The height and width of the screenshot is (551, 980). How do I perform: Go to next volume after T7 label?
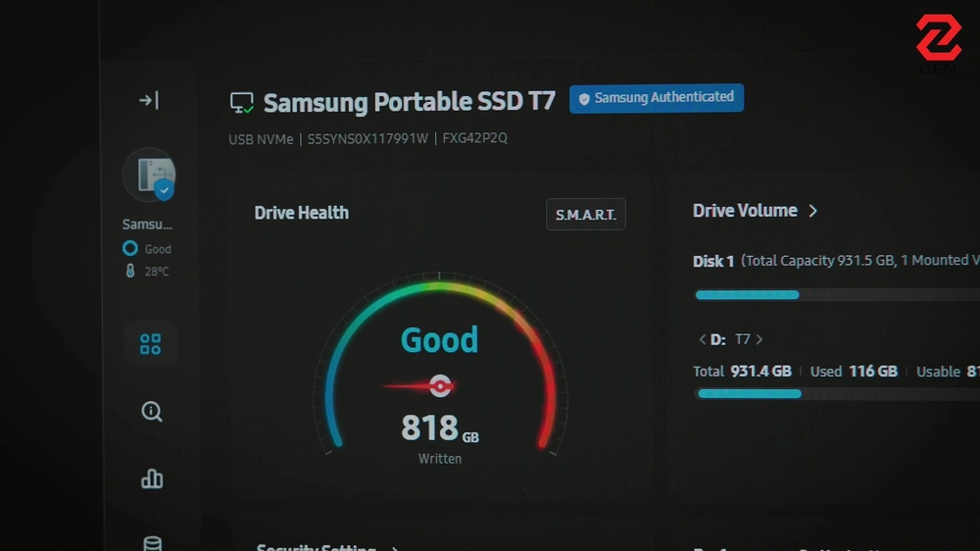(x=759, y=339)
